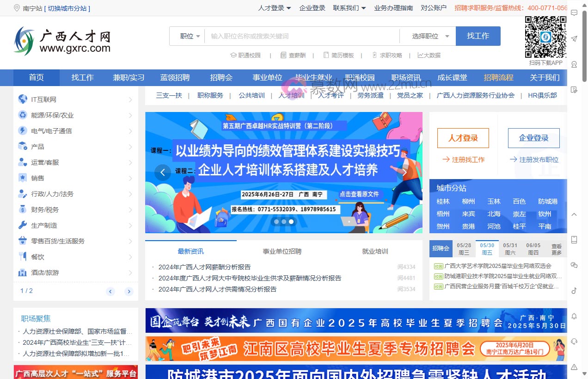Screen dimensions: 588x379
Task: Click the 找工作 search button
Action: point(478,36)
